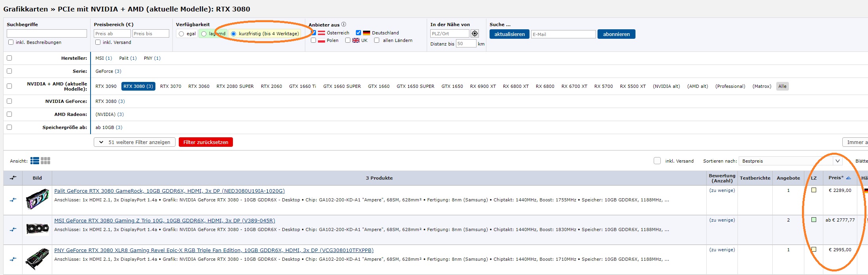Open 'Sortieren nach' Bestpreis dropdown

coord(790,161)
